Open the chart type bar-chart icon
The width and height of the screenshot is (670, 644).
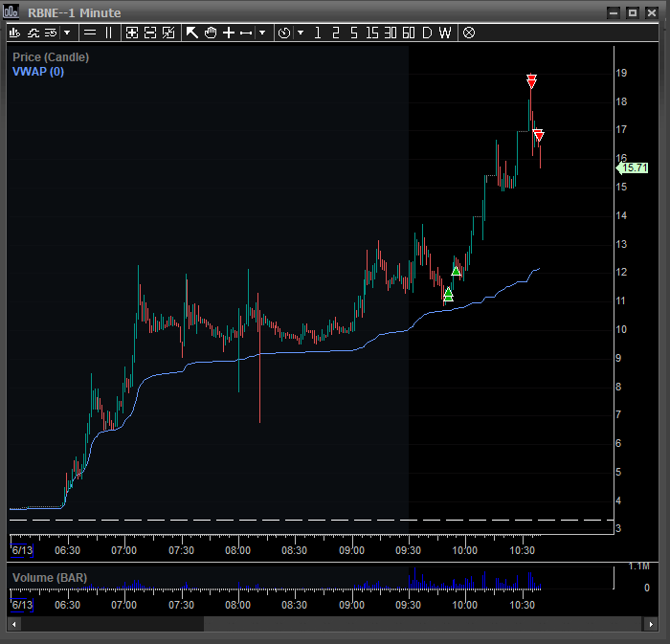point(14,33)
